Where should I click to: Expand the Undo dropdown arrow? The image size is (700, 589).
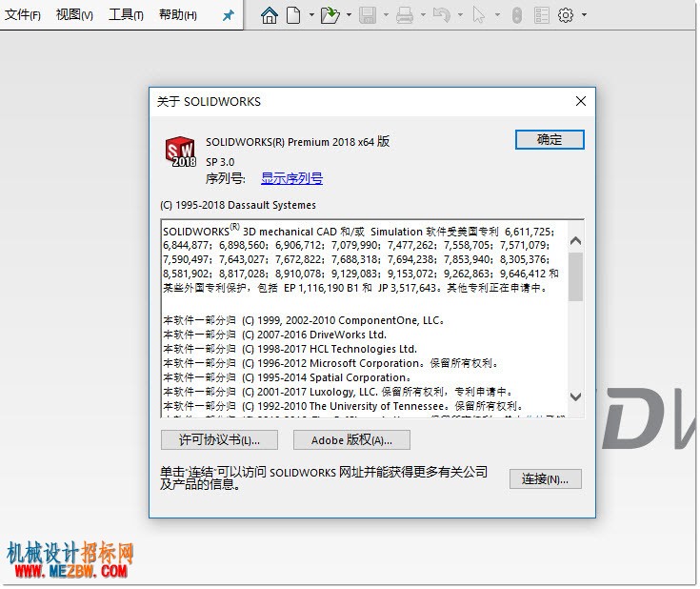[x=460, y=15]
